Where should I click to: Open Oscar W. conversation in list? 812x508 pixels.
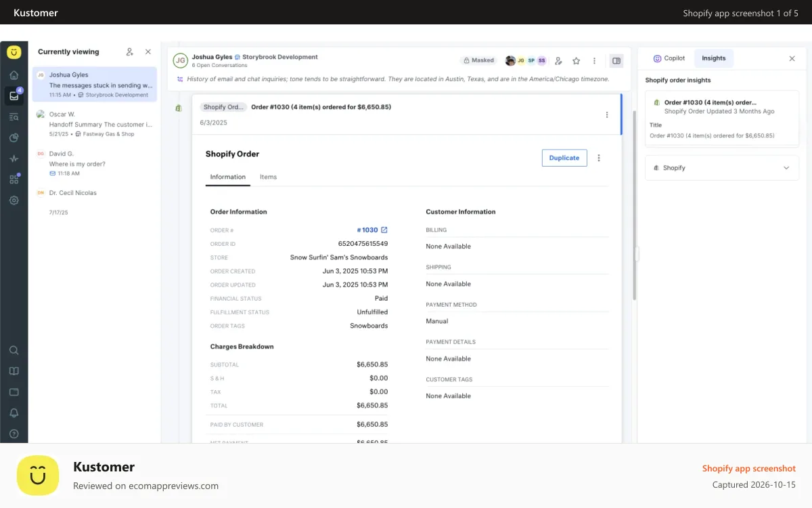click(95, 124)
